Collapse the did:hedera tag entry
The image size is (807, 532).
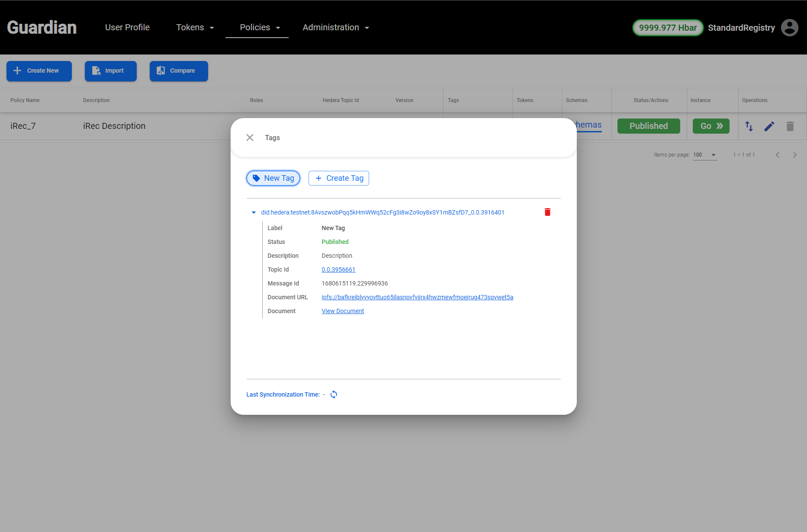[x=254, y=212]
